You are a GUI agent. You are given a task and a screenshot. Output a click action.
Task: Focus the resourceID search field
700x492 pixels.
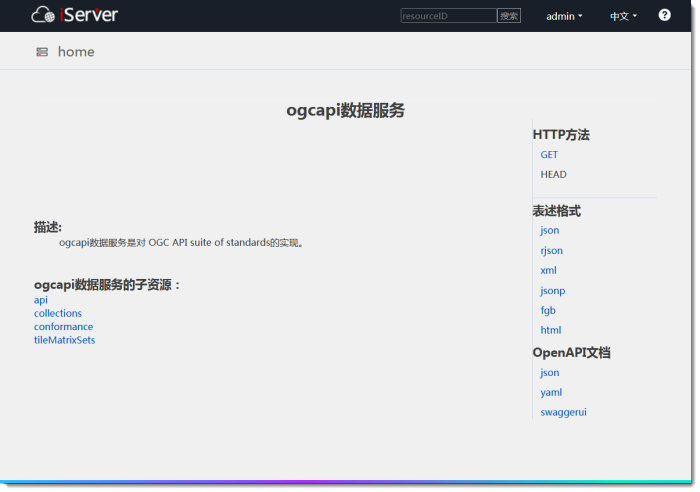pyautogui.click(x=448, y=16)
